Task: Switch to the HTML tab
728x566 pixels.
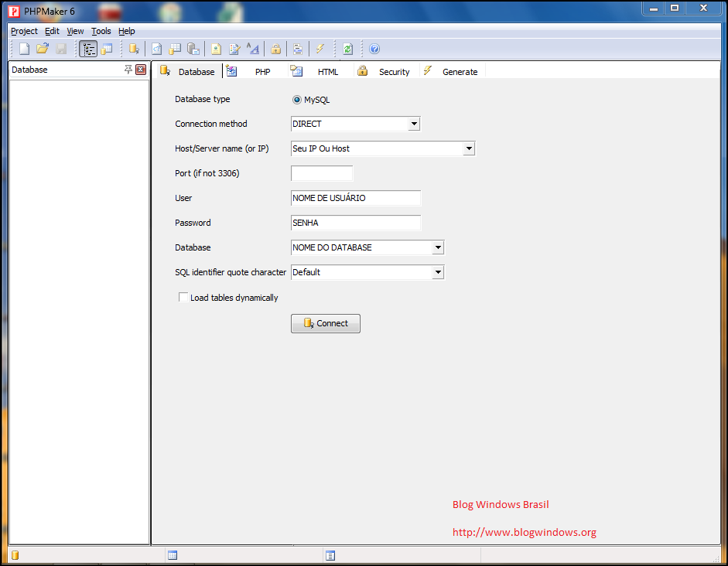Action: 321,71
